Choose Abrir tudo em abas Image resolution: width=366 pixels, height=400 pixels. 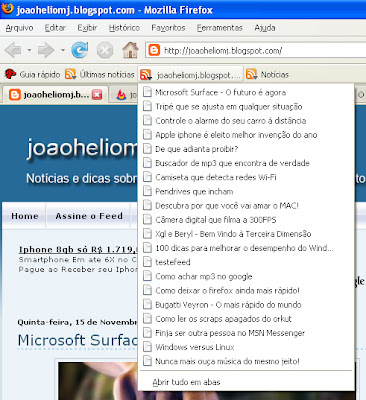tap(245, 382)
